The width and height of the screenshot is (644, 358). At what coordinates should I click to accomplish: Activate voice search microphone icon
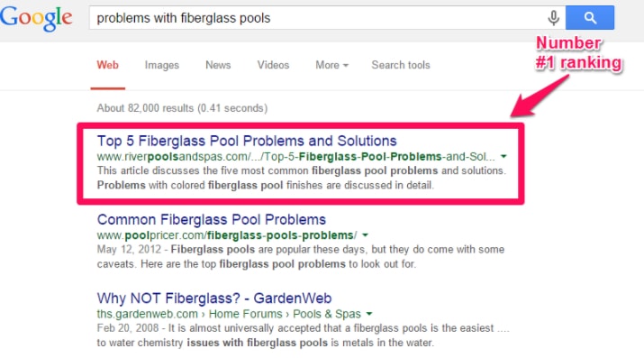click(x=553, y=18)
